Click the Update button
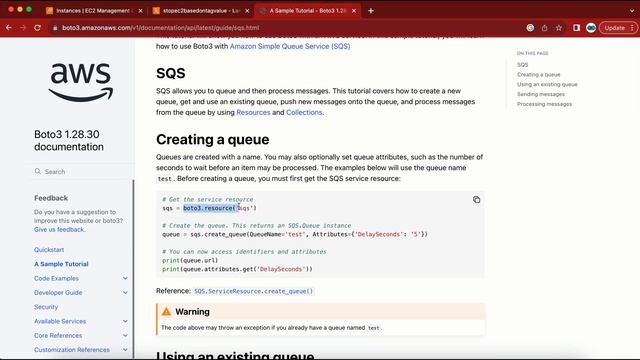Image resolution: width=640 pixels, height=360 pixels. tap(618, 28)
